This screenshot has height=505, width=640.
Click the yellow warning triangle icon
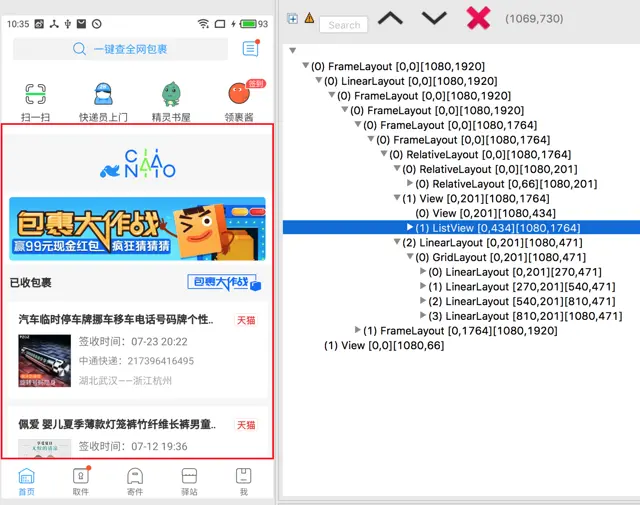click(x=309, y=18)
